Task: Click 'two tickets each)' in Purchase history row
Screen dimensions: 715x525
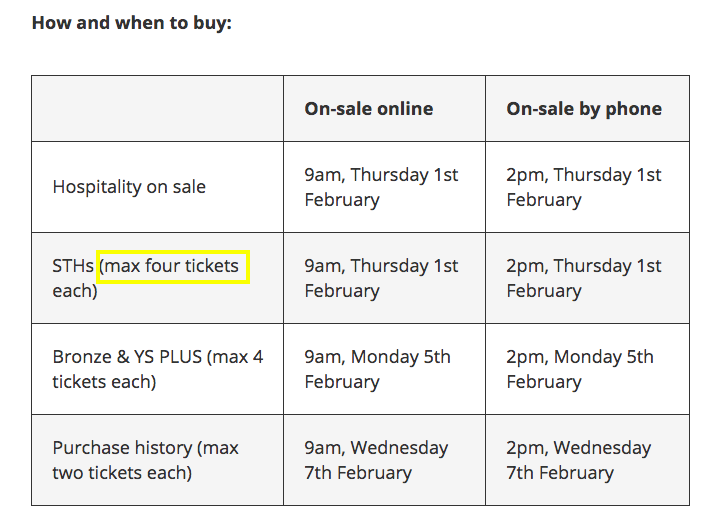Action: [122, 473]
